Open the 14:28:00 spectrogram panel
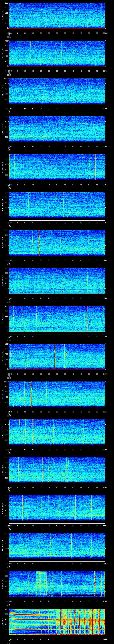This screenshot has height=644, width=114. [x=57, y=167]
